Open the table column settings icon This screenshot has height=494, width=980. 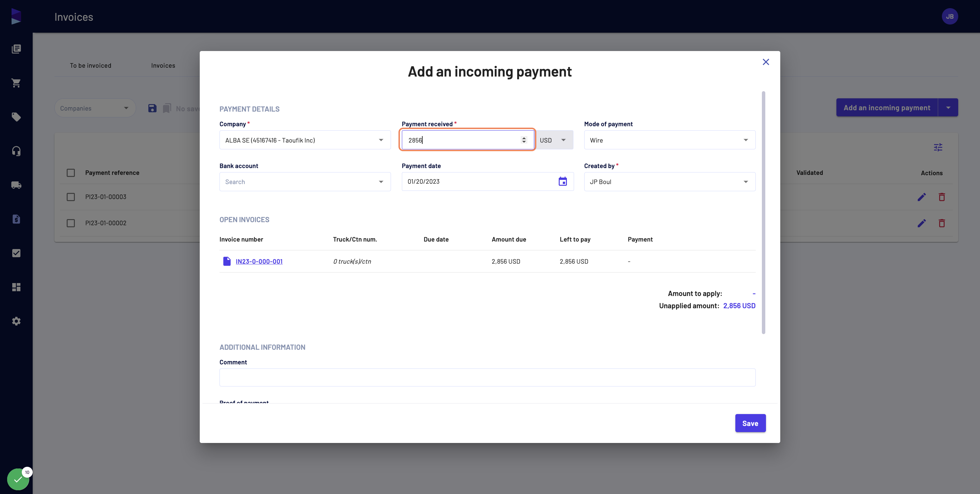click(x=938, y=147)
